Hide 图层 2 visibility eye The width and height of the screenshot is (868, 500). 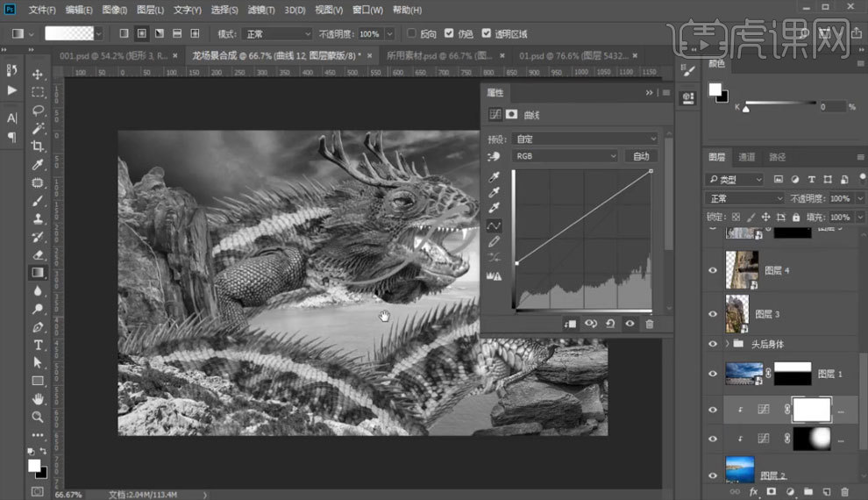713,475
